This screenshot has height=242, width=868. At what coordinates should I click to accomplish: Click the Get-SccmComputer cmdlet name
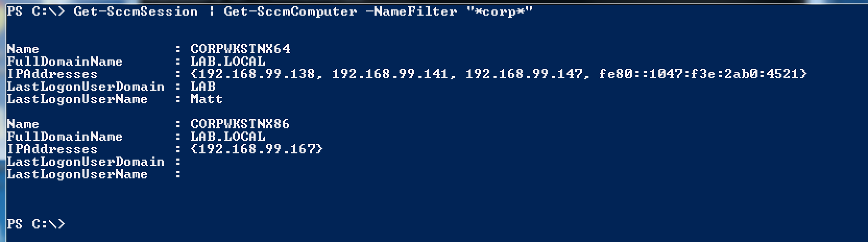(290, 11)
